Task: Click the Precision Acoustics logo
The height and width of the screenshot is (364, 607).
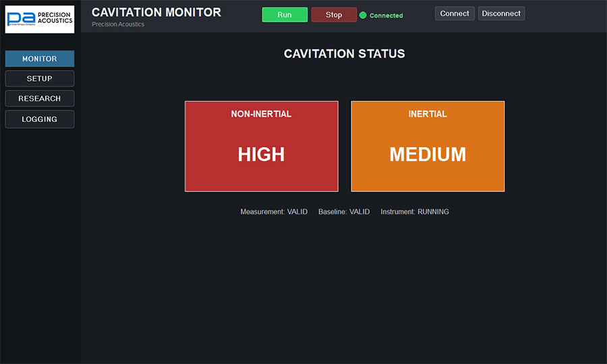Action: click(40, 20)
